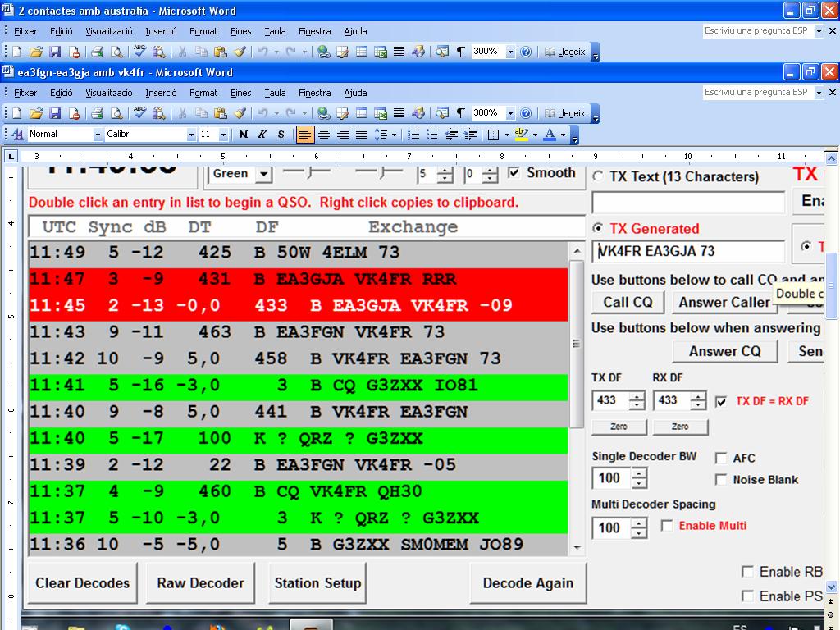
Task: Apply numbered list formatting
Action: pyautogui.click(x=413, y=135)
